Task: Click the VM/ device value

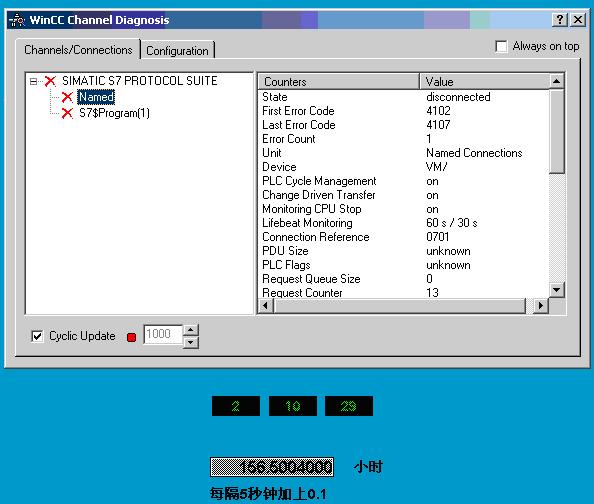Action: pos(436,167)
